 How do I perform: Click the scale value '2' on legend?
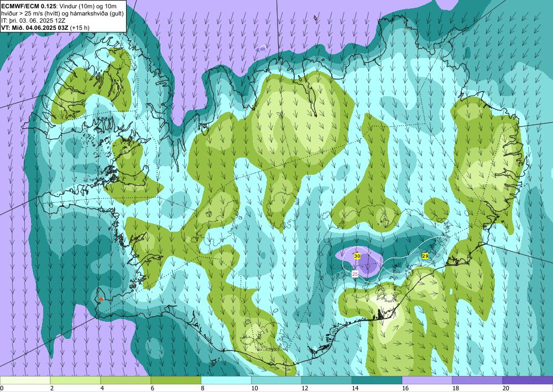pos(52,389)
